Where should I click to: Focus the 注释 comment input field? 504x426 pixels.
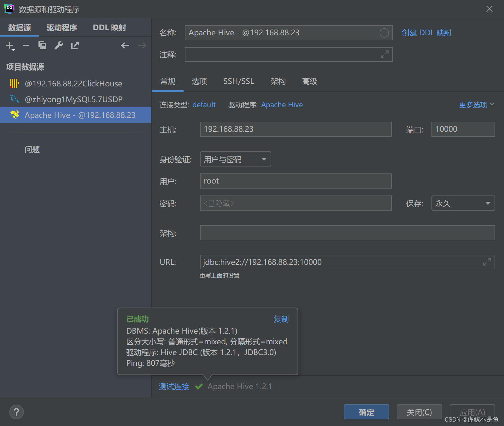(289, 55)
